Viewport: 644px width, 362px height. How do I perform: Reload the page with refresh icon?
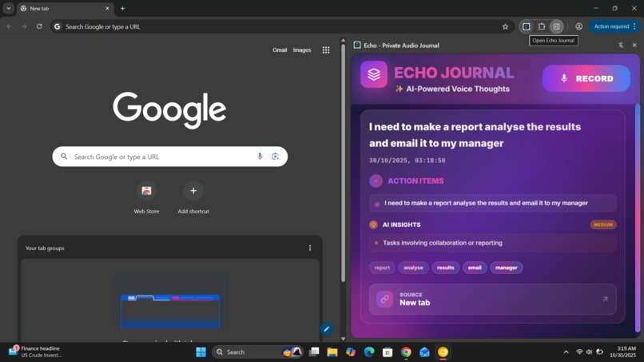(39, 26)
